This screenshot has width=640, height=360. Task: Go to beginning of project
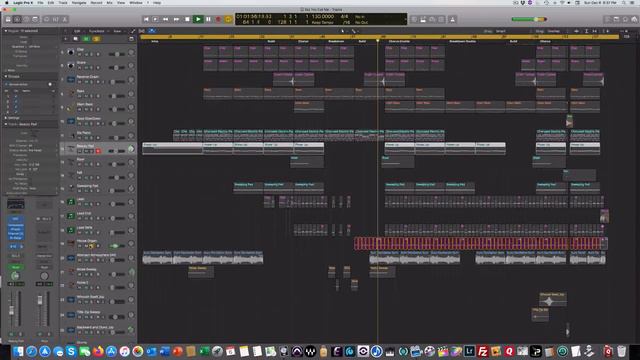coord(146,19)
